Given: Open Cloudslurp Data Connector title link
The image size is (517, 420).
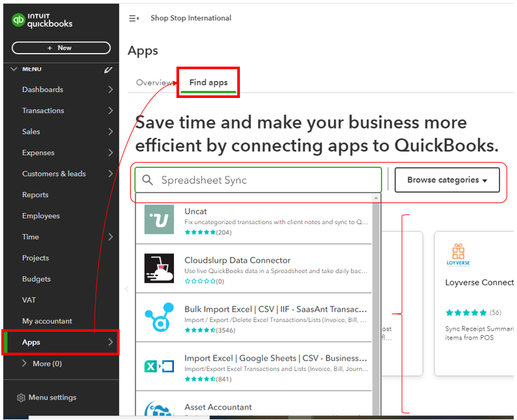Looking at the screenshot, I should point(237,261).
